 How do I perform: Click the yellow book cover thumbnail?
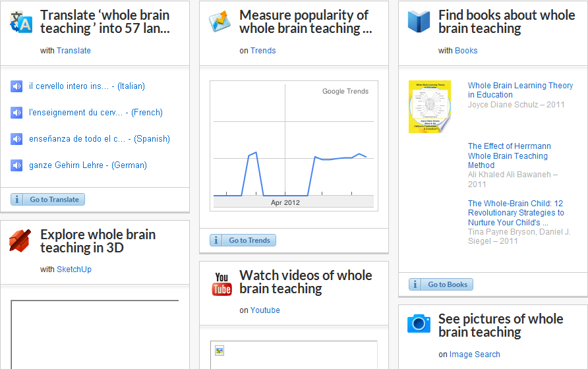click(x=430, y=107)
